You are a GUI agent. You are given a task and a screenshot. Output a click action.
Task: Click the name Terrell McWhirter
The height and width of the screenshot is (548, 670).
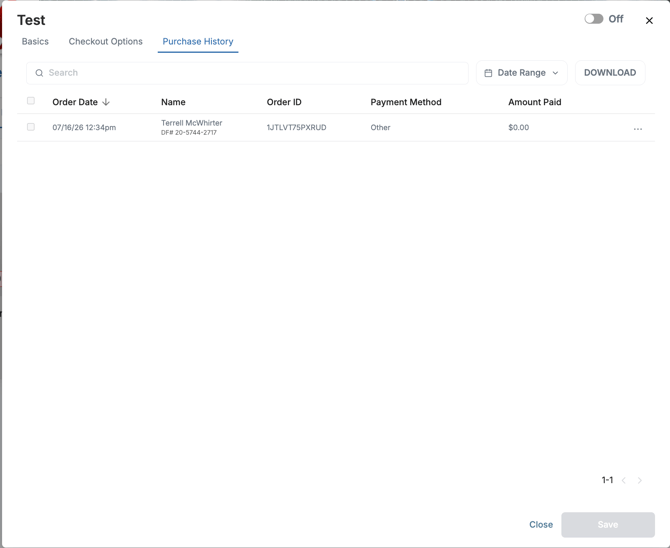click(191, 123)
